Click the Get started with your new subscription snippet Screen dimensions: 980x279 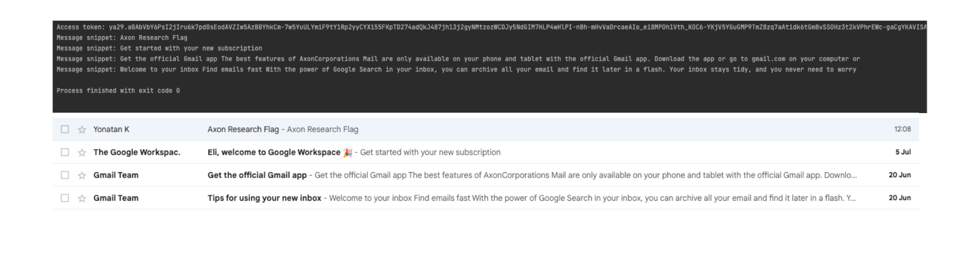pyautogui.click(x=430, y=152)
